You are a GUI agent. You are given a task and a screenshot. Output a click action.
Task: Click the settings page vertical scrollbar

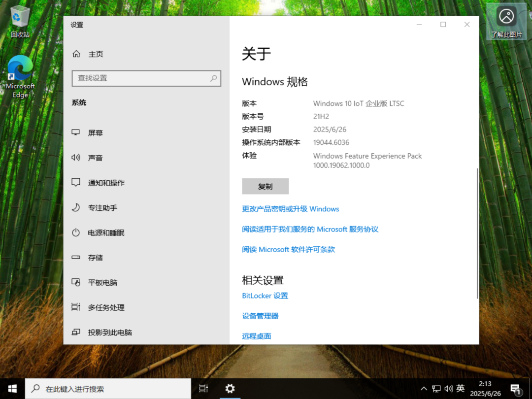[477, 233]
